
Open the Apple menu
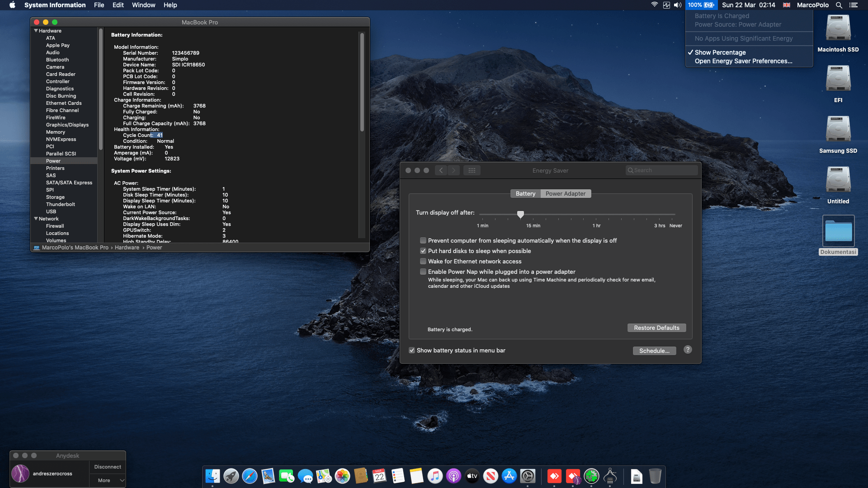[12, 5]
